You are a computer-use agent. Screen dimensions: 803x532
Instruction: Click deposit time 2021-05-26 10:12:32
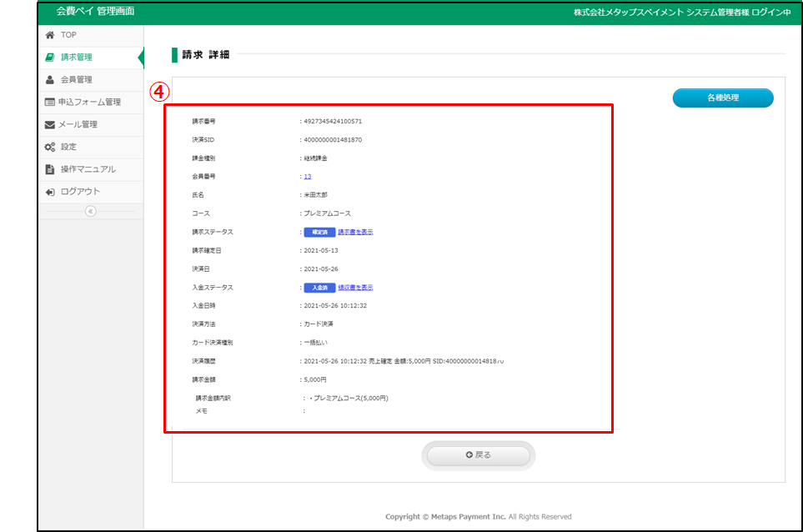[x=335, y=306]
